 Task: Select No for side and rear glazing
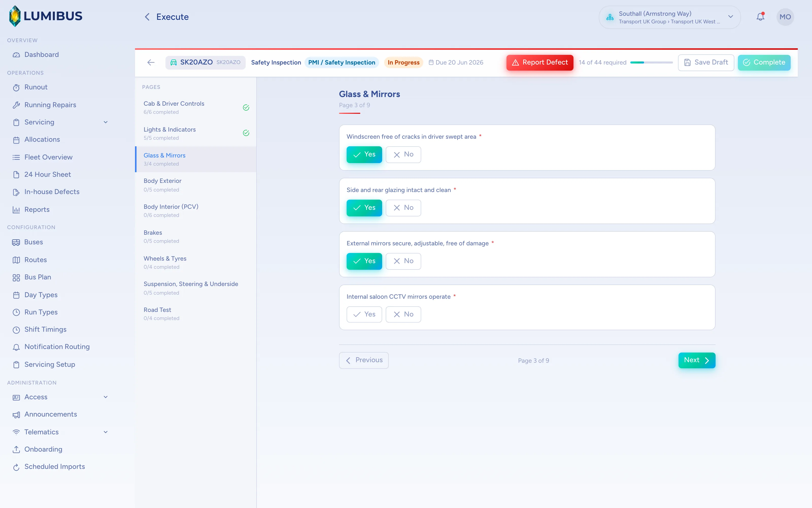click(x=403, y=208)
